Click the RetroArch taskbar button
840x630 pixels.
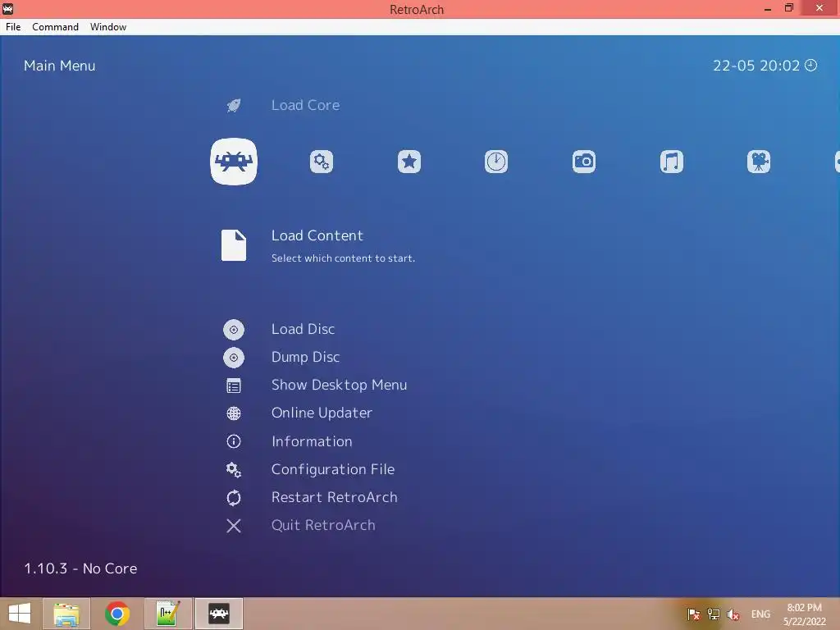[x=218, y=614]
